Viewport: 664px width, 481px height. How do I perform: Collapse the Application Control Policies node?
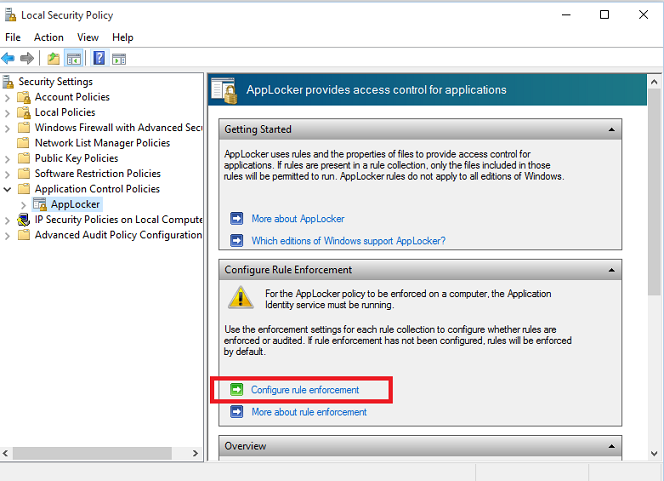pyautogui.click(x=8, y=189)
